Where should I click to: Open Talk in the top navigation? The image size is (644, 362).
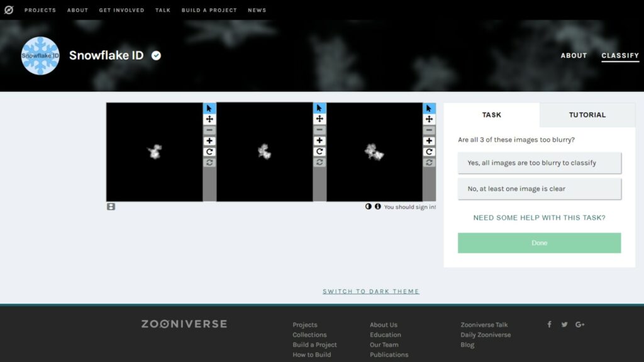click(163, 10)
